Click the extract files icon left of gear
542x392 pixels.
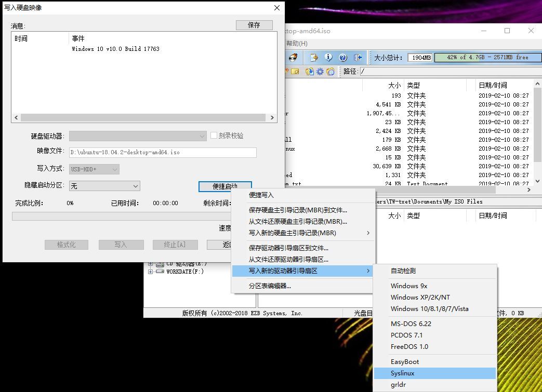click(x=310, y=72)
